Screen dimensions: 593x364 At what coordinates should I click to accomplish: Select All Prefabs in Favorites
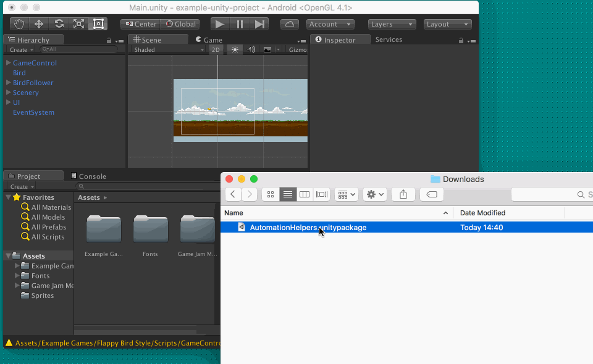(49, 227)
